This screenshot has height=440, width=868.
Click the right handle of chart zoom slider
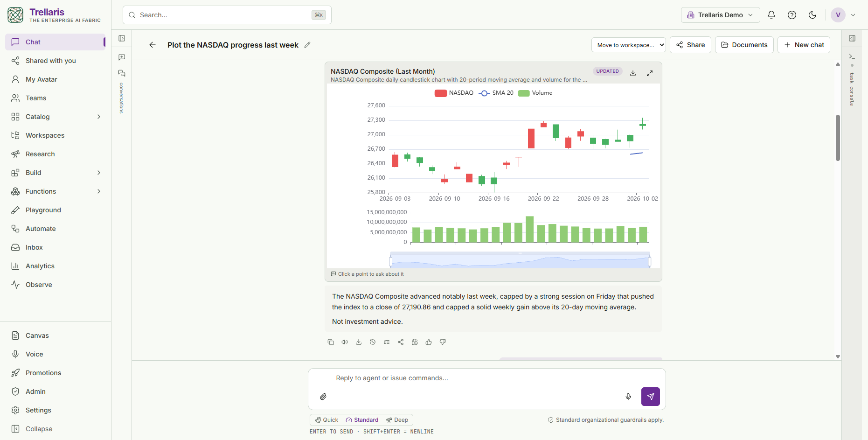(649, 262)
